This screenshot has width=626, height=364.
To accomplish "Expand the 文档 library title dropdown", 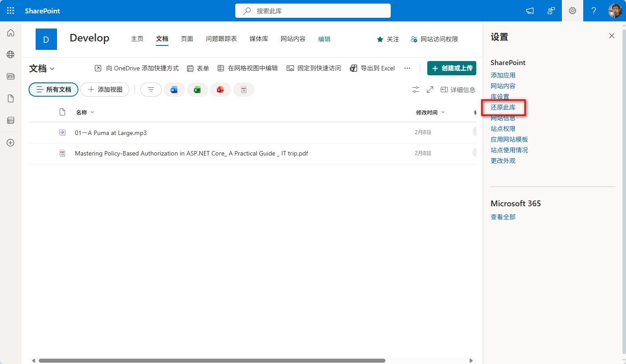I will coord(42,69).
